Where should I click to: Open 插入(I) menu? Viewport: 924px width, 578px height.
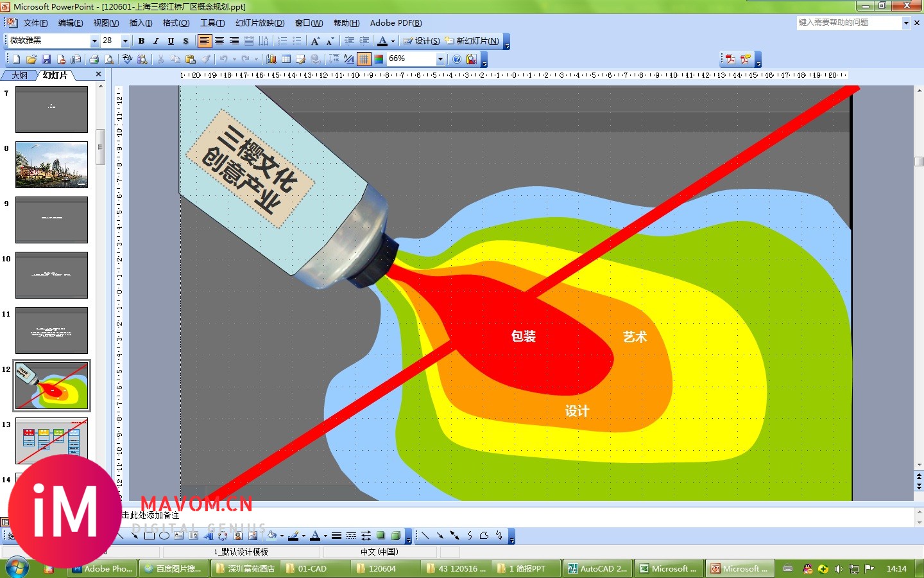141,23
